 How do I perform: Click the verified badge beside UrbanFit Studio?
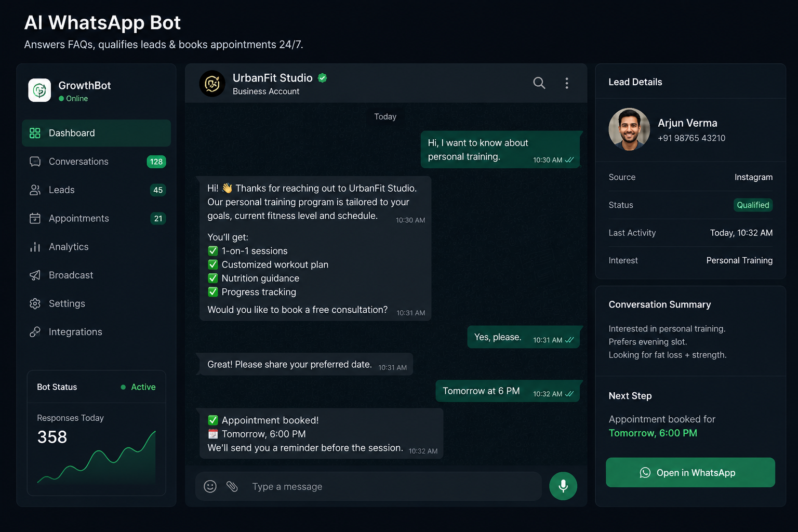pos(323,78)
